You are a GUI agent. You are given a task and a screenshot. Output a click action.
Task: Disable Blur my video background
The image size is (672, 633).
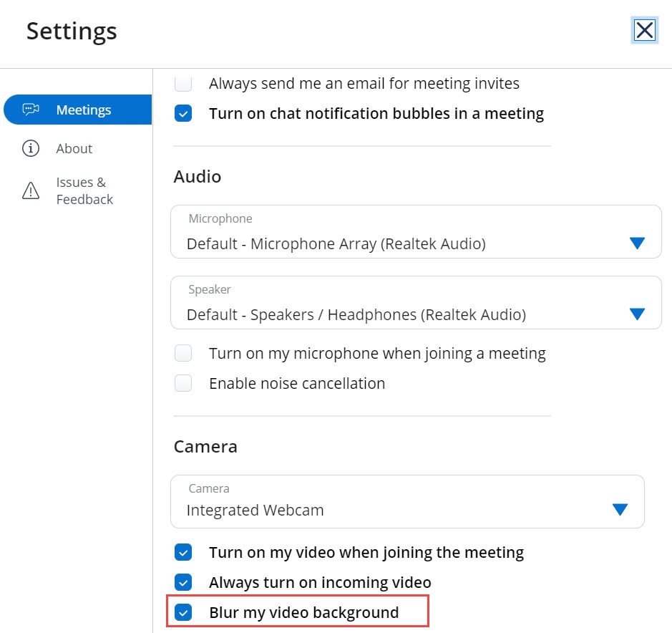point(184,613)
